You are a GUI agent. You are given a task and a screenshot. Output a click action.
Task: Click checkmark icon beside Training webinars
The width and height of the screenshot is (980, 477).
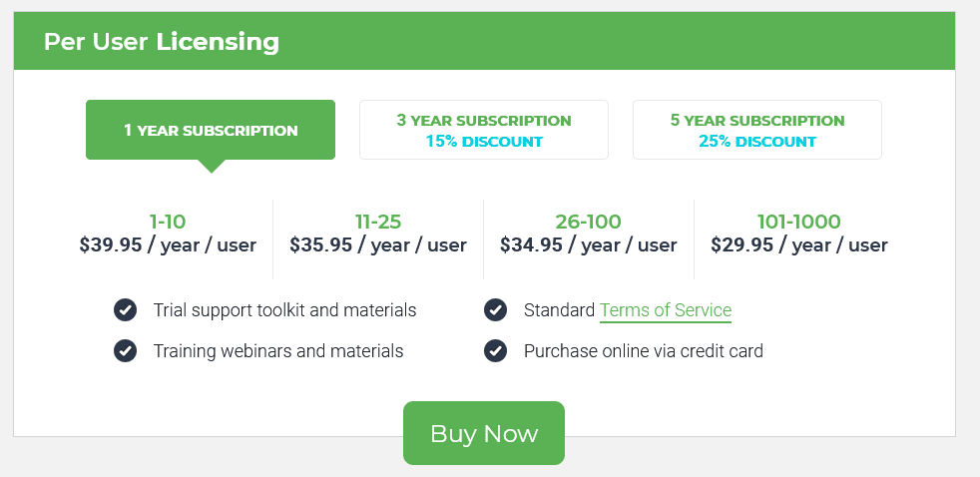point(125,350)
